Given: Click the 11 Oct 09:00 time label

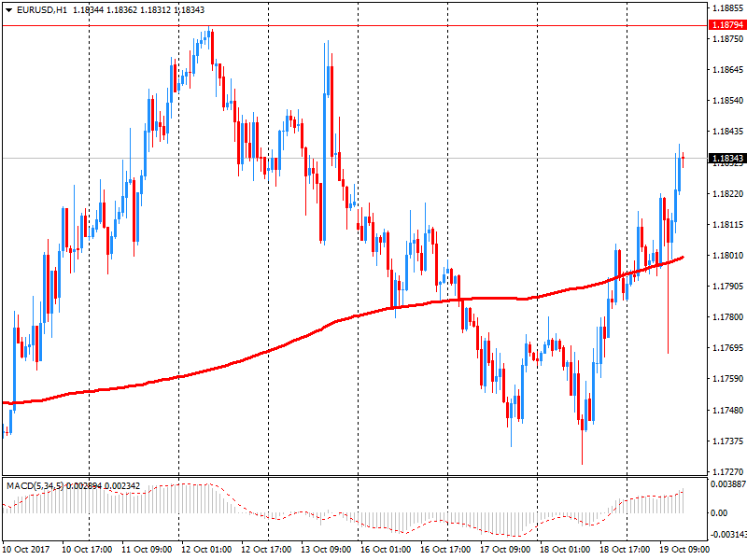Looking at the screenshot, I should (147, 550).
